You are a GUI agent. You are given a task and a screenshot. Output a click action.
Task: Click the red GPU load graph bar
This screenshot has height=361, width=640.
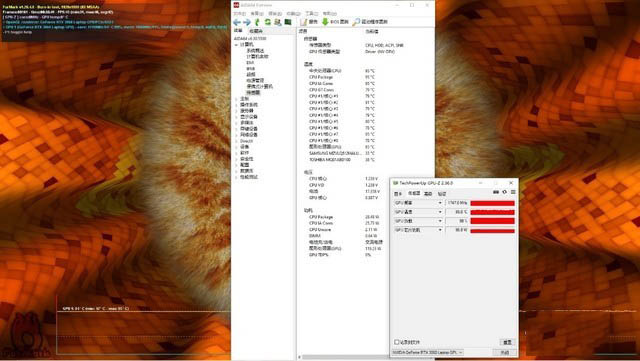tap(492, 221)
